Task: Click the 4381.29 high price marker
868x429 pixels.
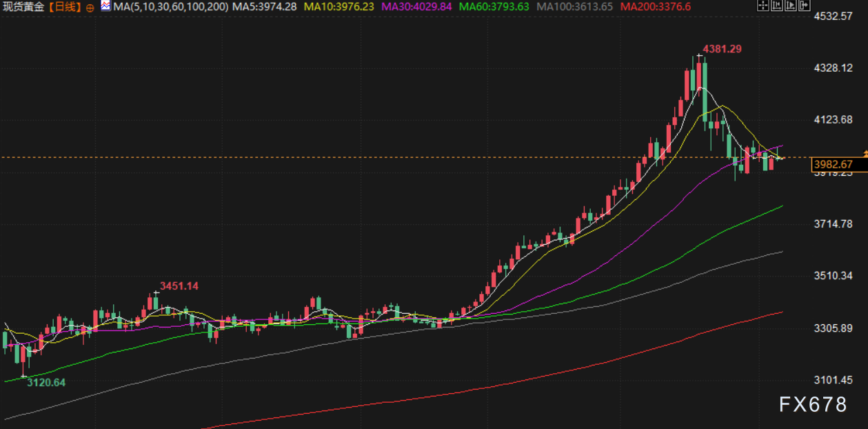Action: (x=722, y=49)
